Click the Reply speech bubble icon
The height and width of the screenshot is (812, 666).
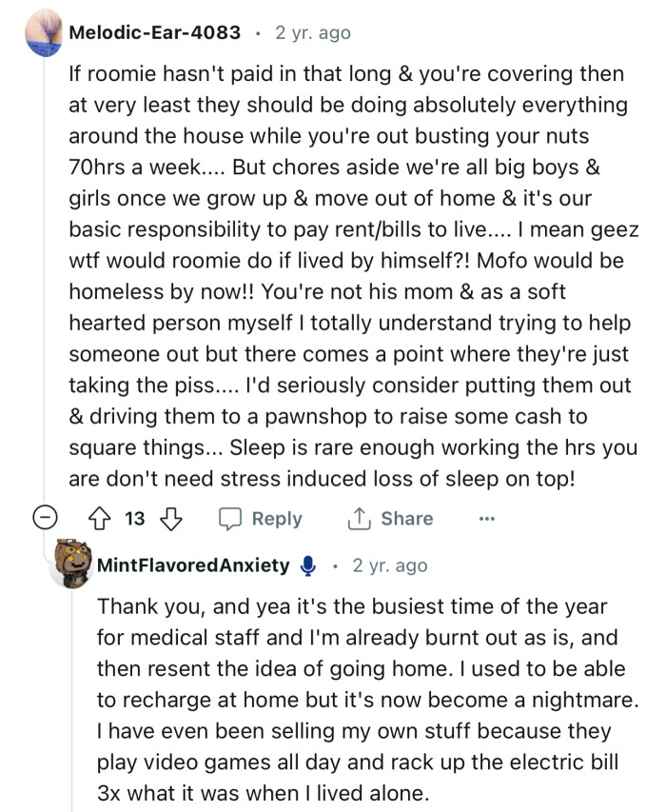pyautogui.click(x=232, y=519)
